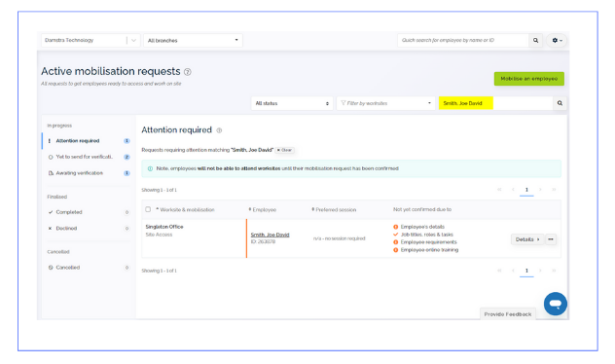
Task: Click the search icon next to Smith, Joe David filter
Action: tap(560, 103)
